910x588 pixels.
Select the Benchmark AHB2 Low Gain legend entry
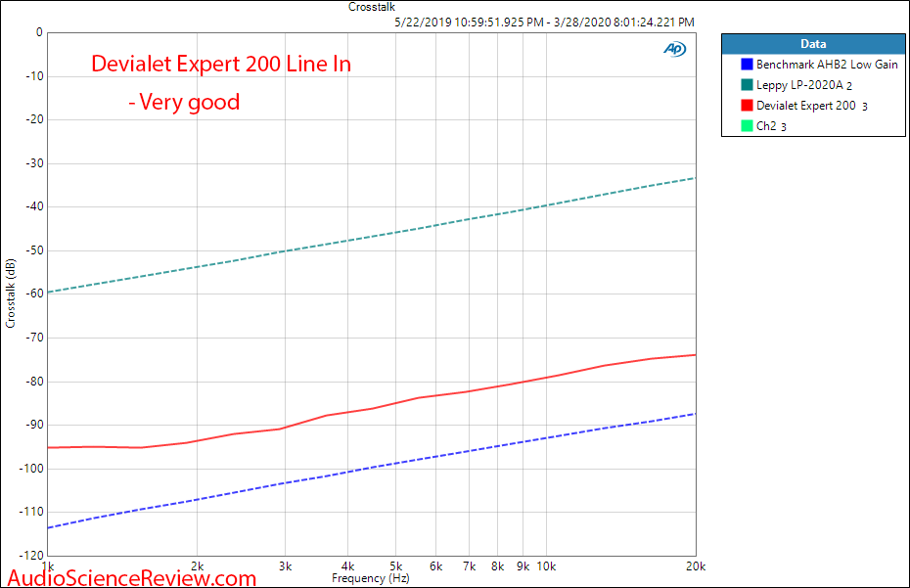pyautogui.click(x=819, y=65)
